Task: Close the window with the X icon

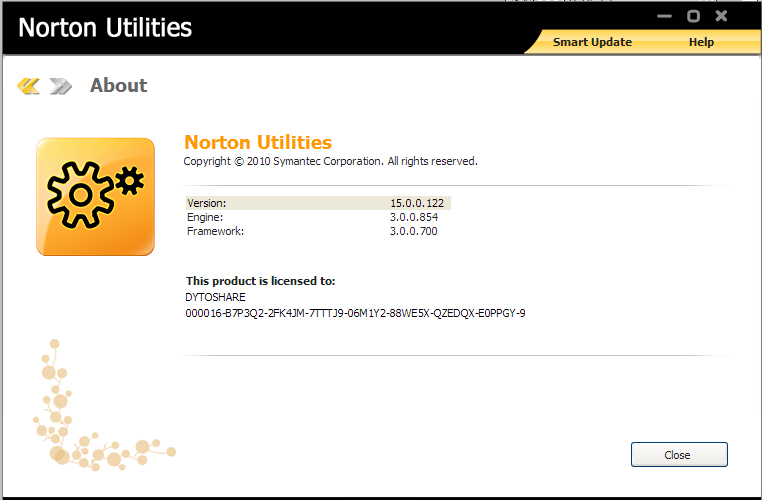Action: (722, 16)
